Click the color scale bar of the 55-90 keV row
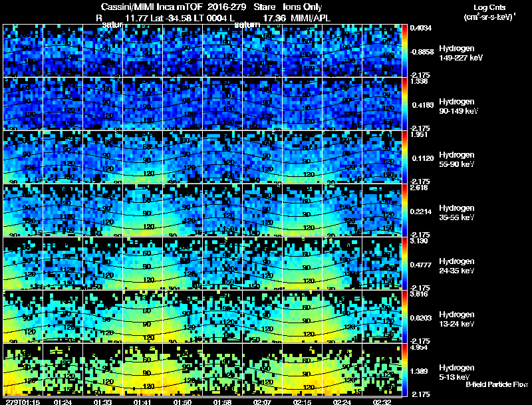The image size is (532, 405). (405, 157)
